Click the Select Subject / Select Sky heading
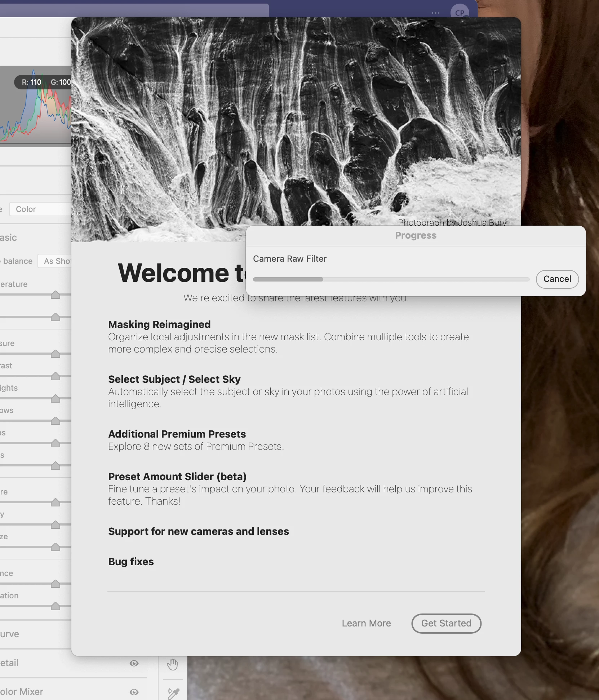The image size is (599, 700). coord(174,379)
